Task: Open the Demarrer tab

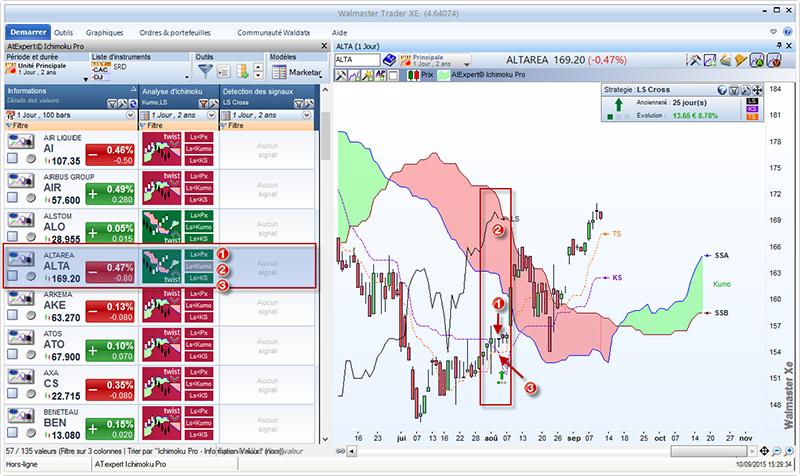Action: point(28,32)
